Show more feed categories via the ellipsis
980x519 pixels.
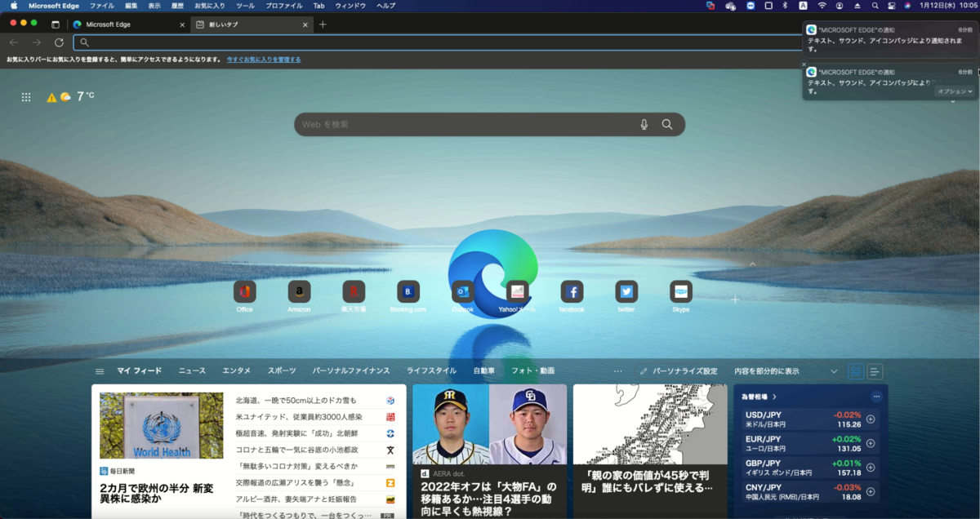point(617,371)
